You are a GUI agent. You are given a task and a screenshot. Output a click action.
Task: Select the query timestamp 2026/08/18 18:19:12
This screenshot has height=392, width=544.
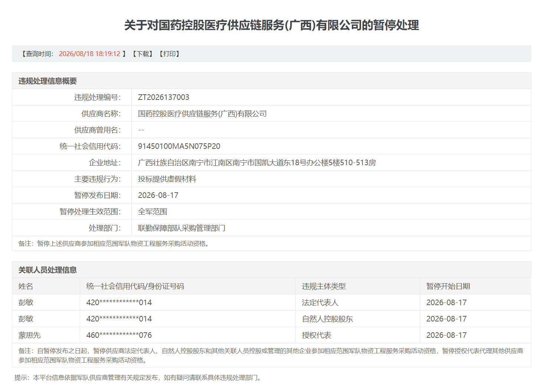point(89,54)
